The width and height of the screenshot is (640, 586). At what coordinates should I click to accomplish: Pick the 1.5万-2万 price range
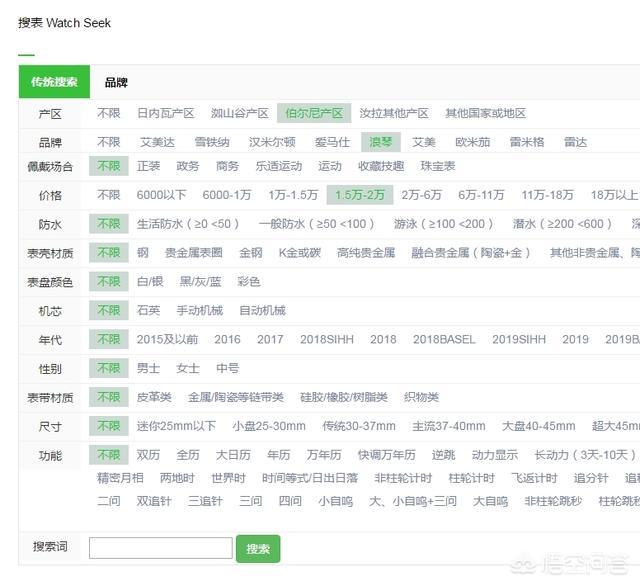[x=360, y=195]
